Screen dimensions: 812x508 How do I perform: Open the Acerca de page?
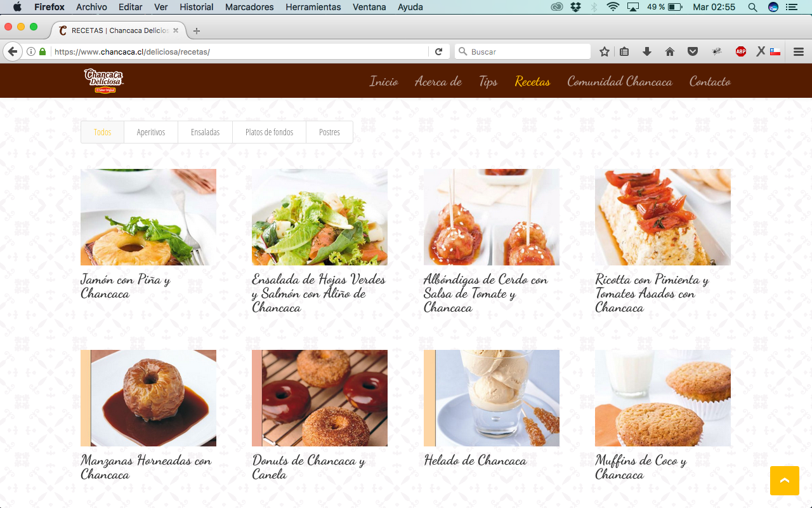click(x=438, y=81)
